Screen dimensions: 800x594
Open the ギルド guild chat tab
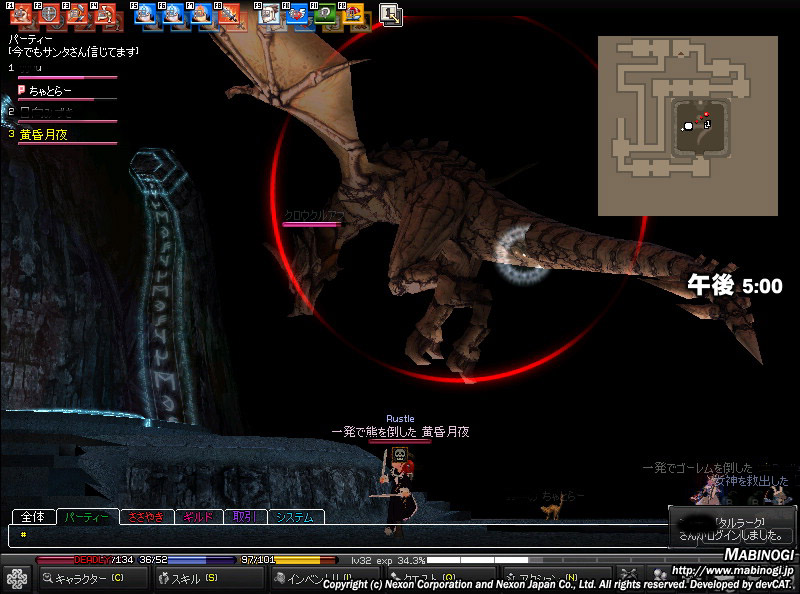pyautogui.click(x=198, y=517)
